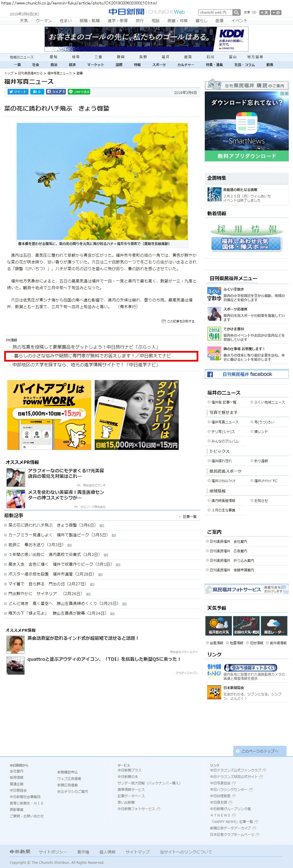293x868 pixels.
Task: Share article via Facebook シェア button
Action: [x=56, y=92]
